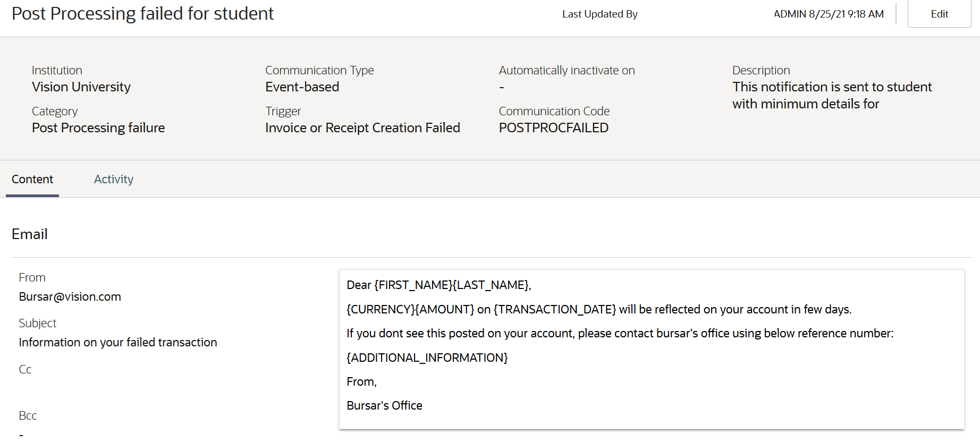This screenshot has width=980, height=442.
Task: Click the {ADDITIONAL_INFORMATION} placeholder in the email body
Action: click(x=427, y=358)
